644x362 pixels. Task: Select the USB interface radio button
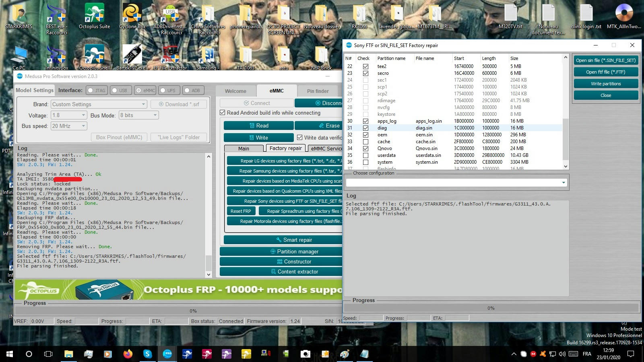click(x=115, y=90)
